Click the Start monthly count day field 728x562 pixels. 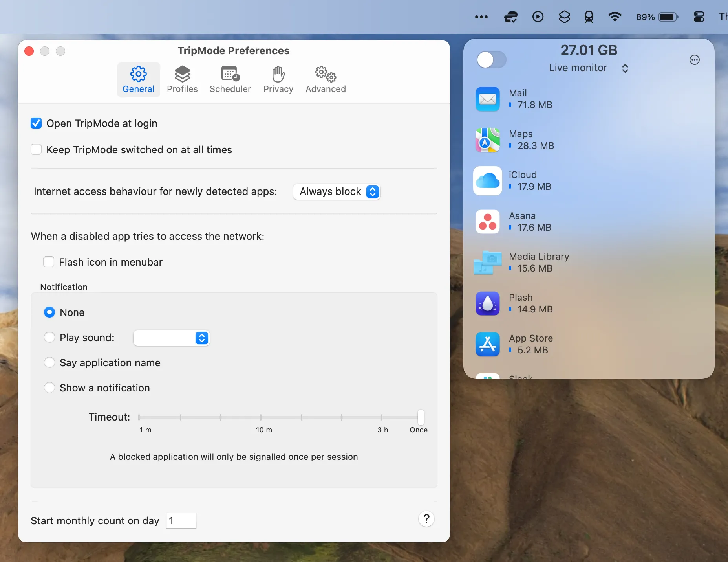[x=181, y=520]
